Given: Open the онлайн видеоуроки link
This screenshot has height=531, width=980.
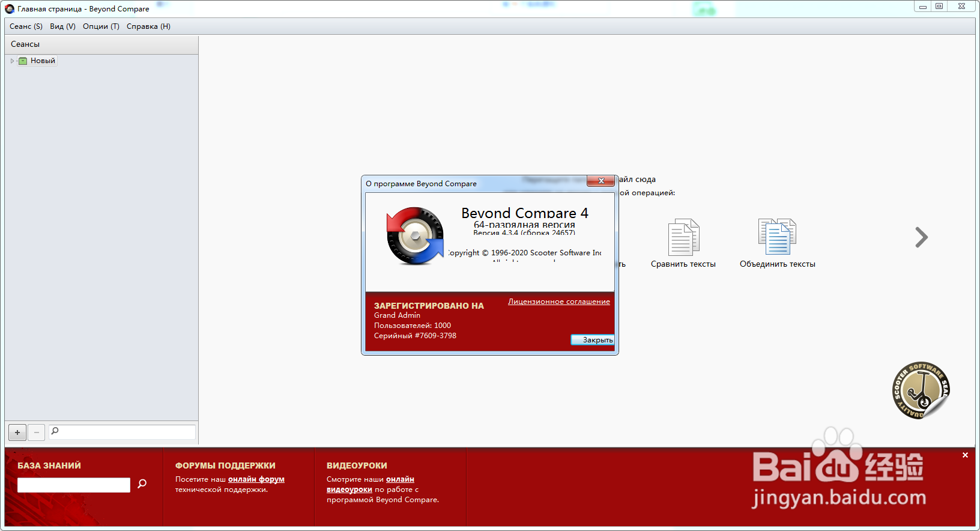Looking at the screenshot, I should pyautogui.click(x=371, y=484).
